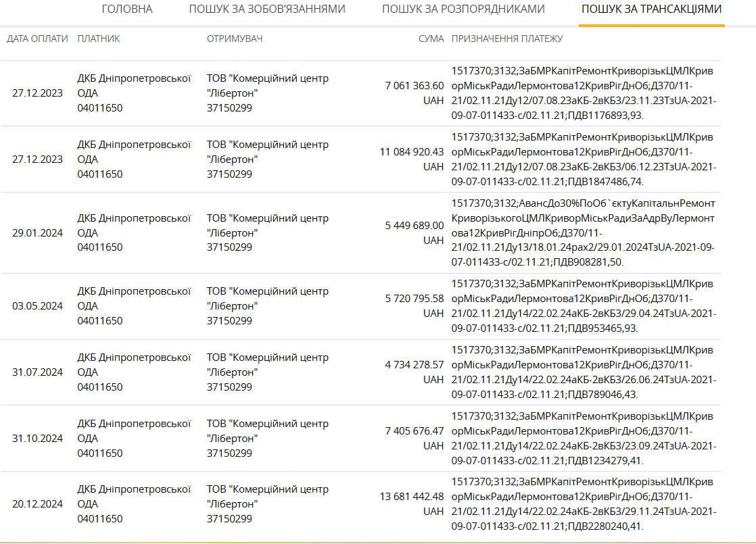756x544 pixels.
Task: Click the ПЛАТНИК column header
Action: point(99,39)
